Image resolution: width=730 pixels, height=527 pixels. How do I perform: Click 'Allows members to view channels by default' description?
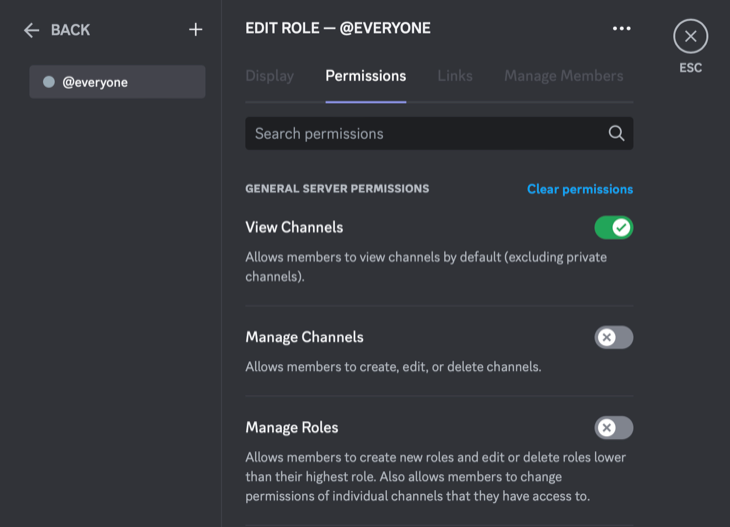(x=426, y=267)
